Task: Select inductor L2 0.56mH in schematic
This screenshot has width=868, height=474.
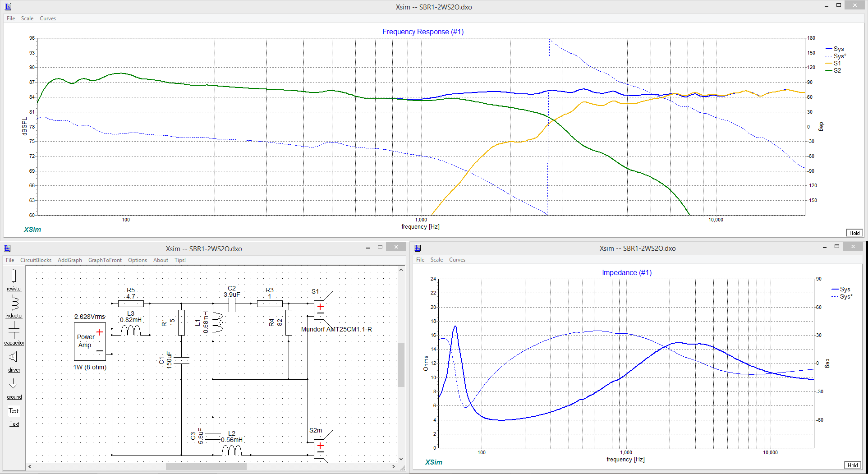Action: click(232, 450)
